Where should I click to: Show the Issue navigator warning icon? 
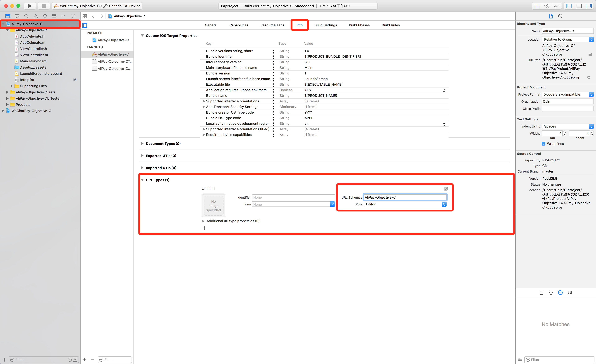36,16
